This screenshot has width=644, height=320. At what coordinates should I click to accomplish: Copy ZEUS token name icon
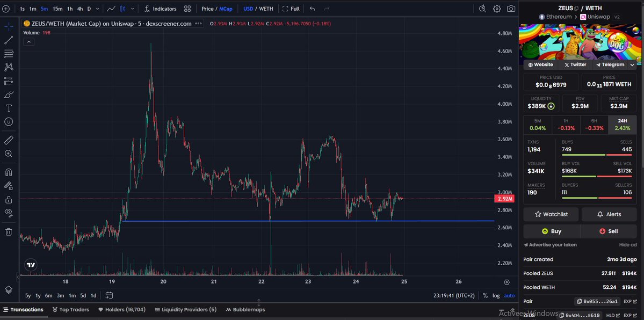[x=576, y=8]
